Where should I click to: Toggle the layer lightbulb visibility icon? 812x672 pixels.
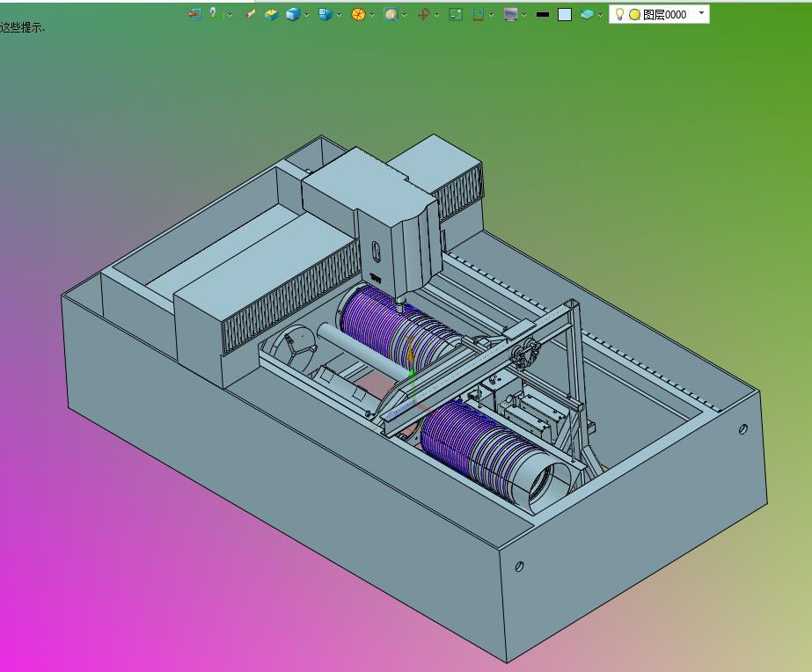tap(619, 14)
